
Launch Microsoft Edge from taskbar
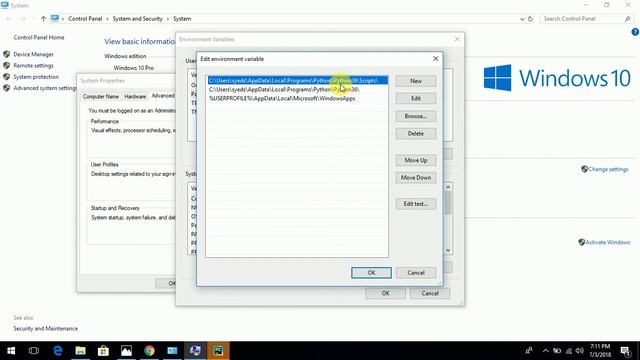58,351
